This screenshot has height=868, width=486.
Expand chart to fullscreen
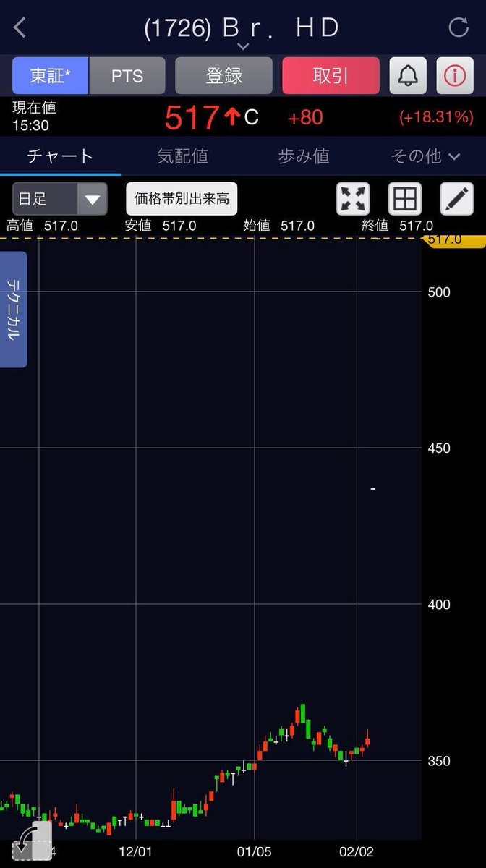(x=353, y=198)
